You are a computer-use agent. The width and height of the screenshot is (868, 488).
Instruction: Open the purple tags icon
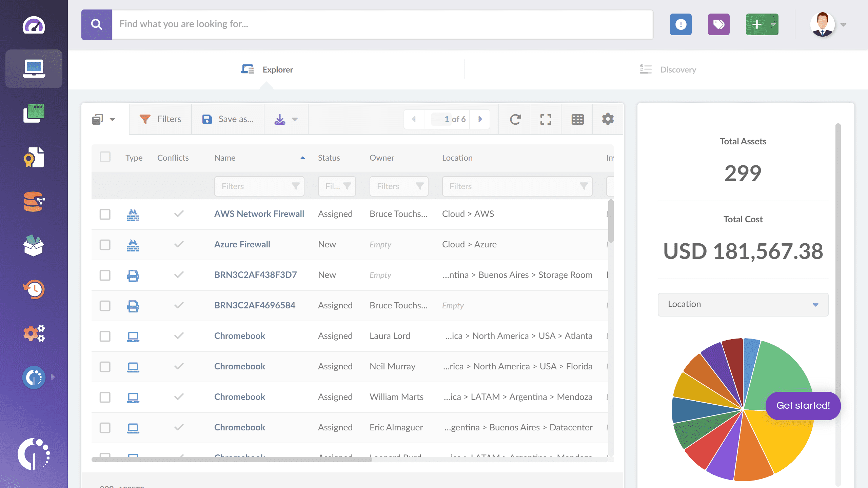click(x=718, y=24)
